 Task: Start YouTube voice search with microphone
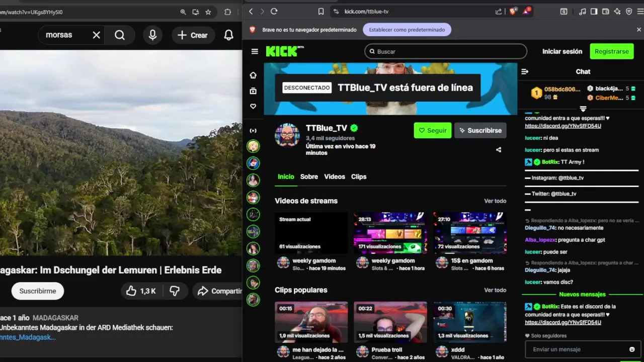pyautogui.click(x=152, y=35)
